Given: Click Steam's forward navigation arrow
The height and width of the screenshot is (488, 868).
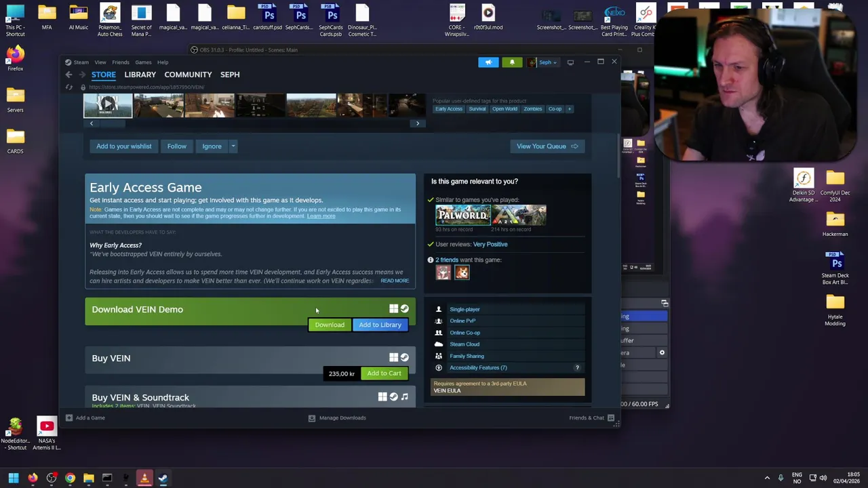Looking at the screenshot, I should pyautogui.click(x=81, y=75).
